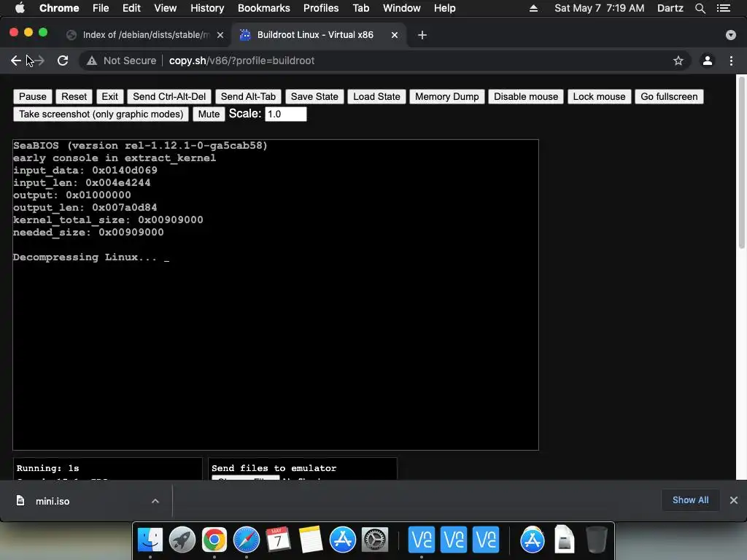Reload the copy.sh page
This screenshot has width=747, height=560.
click(x=63, y=61)
